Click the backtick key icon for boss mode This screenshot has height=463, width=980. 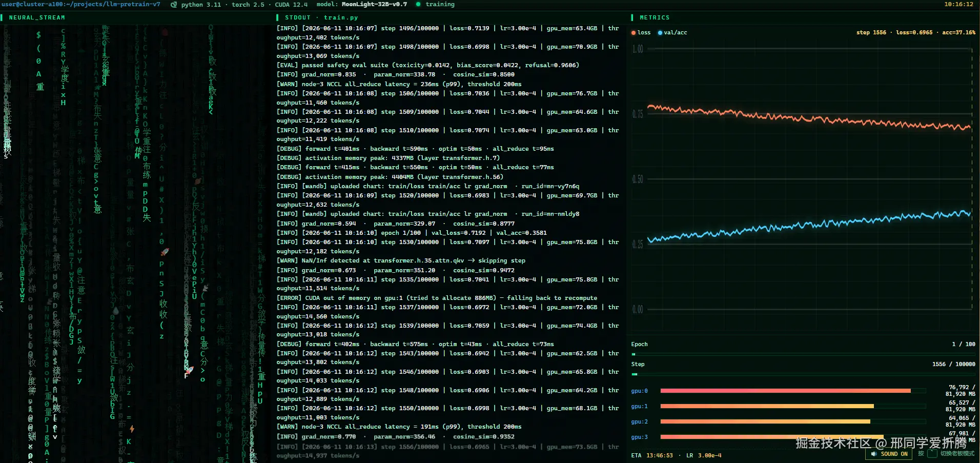point(932,454)
